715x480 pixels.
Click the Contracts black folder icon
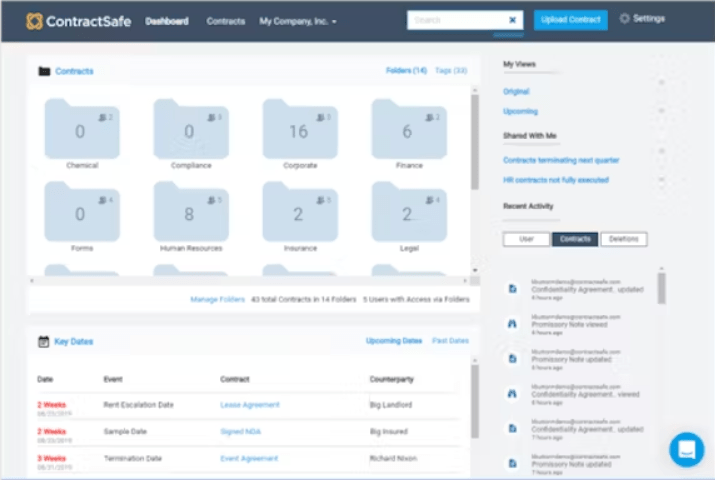click(x=44, y=71)
